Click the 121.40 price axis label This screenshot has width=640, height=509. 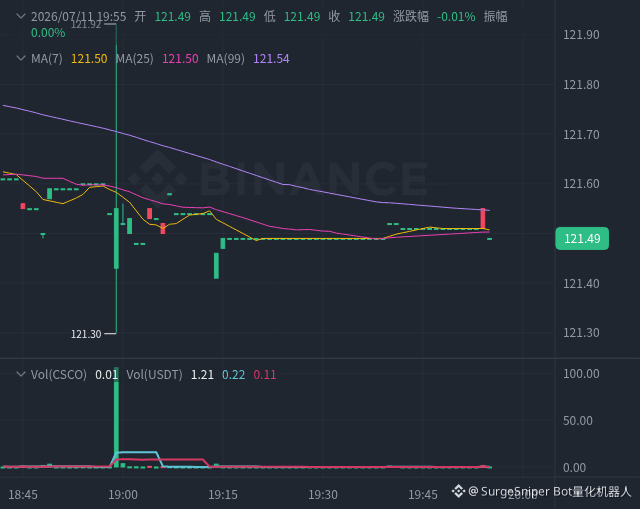click(x=581, y=284)
